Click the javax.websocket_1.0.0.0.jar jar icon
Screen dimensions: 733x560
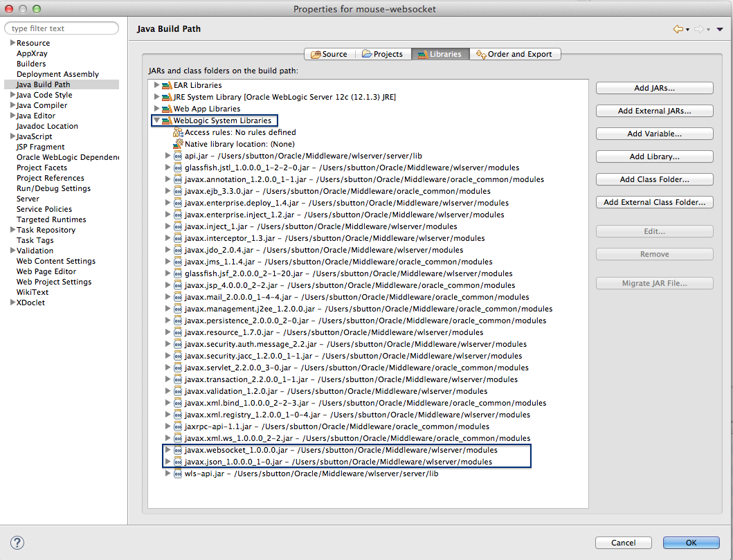pos(178,450)
